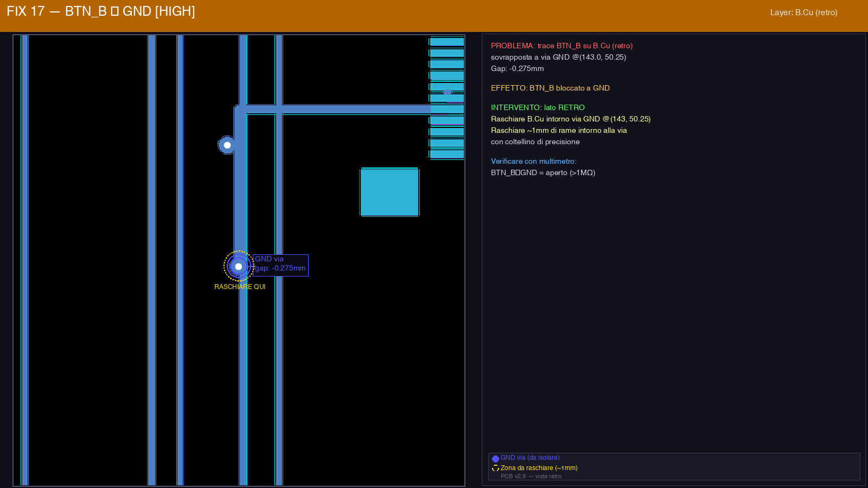Click the upper via left of the BTN_B trace

(227, 145)
